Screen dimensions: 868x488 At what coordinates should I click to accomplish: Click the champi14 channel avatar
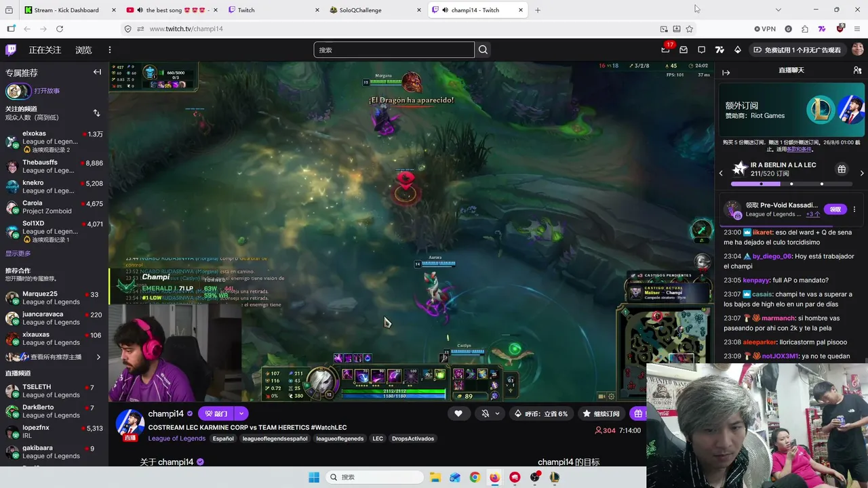[x=130, y=424]
